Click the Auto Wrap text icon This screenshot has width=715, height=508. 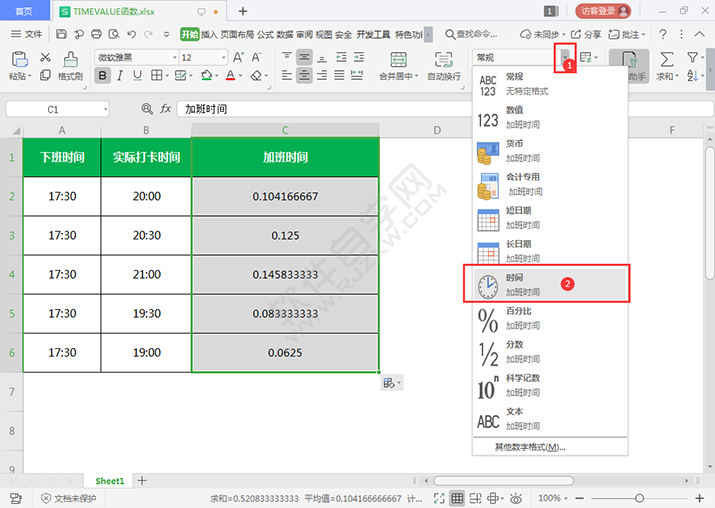pos(443,58)
